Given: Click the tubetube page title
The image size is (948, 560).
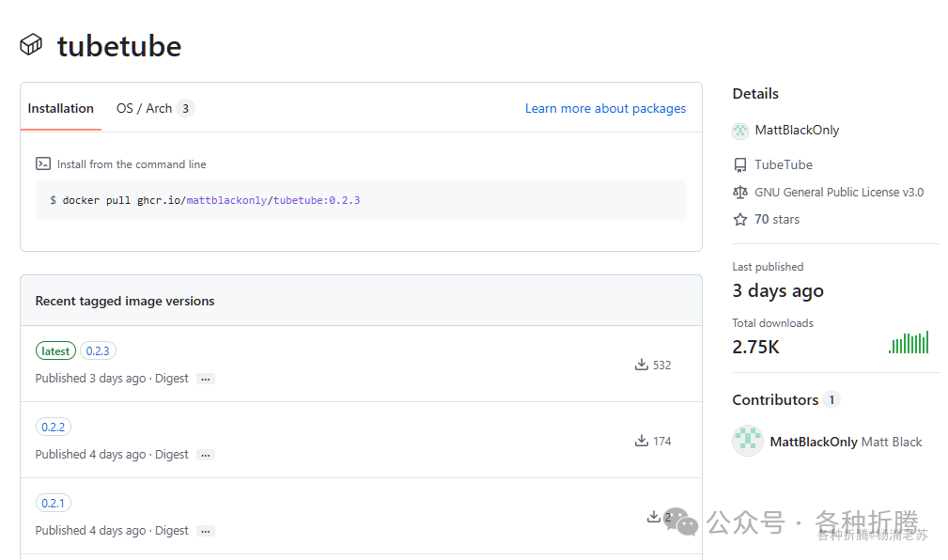Looking at the screenshot, I should point(119,46).
